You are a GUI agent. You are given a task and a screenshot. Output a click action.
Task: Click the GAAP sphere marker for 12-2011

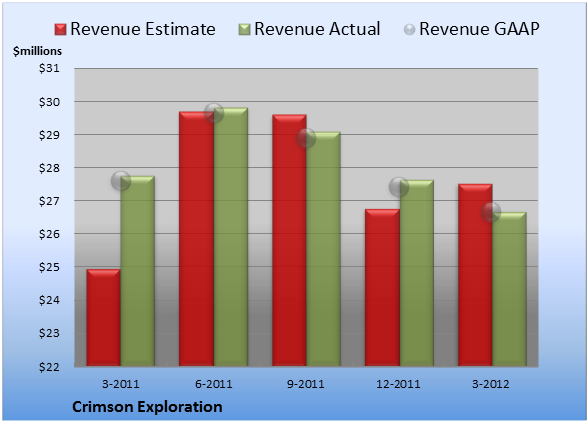pyautogui.click(x=399, y=186)
